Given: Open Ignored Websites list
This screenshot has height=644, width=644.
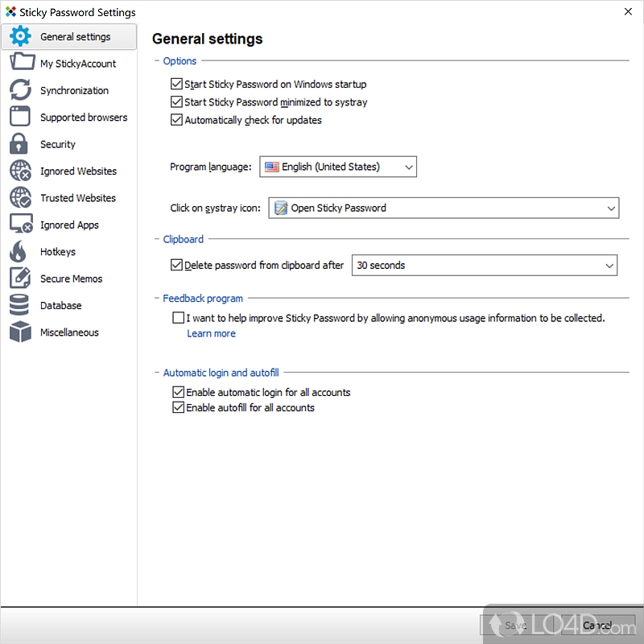Looking at the screenshot, I should 78,171.
